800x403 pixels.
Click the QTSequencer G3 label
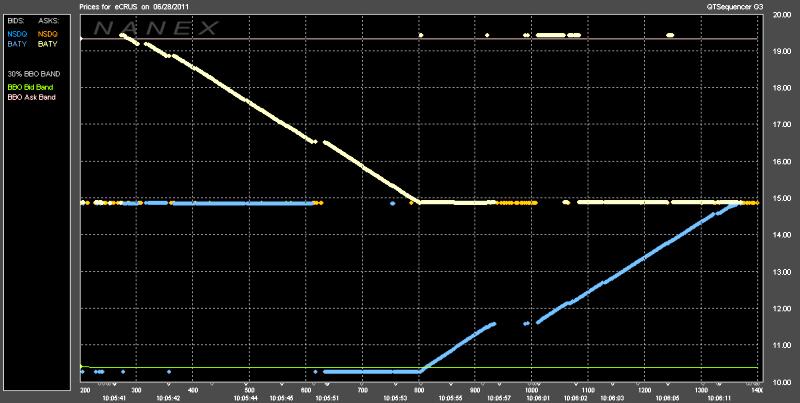click(x=736, y=6)
